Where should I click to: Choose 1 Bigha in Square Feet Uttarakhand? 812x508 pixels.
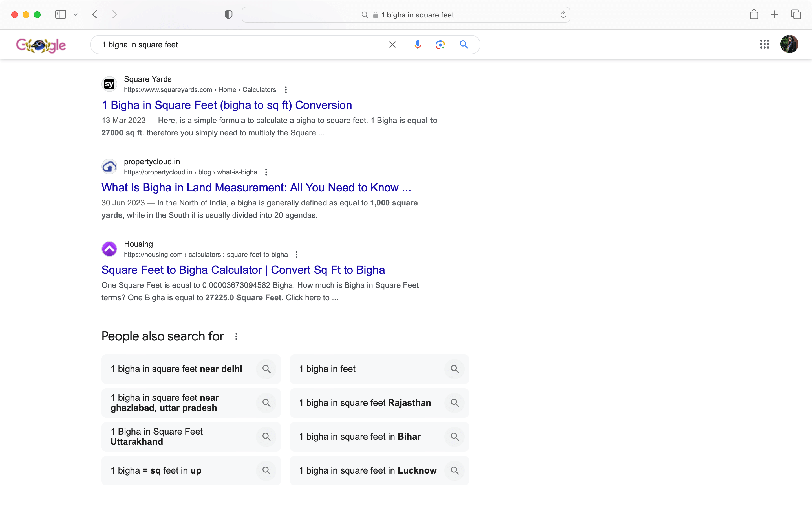click(x=191, y=437)
